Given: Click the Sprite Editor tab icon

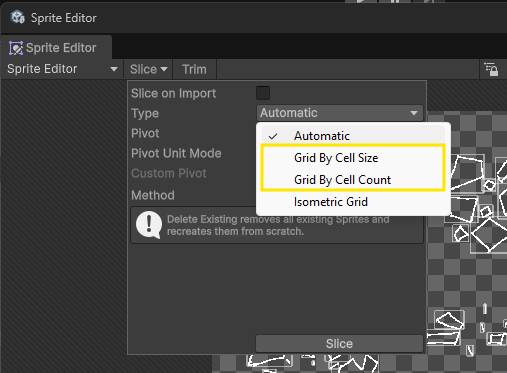Looking at the screenshot, I should pyautogui.click(x=16, y=48).
